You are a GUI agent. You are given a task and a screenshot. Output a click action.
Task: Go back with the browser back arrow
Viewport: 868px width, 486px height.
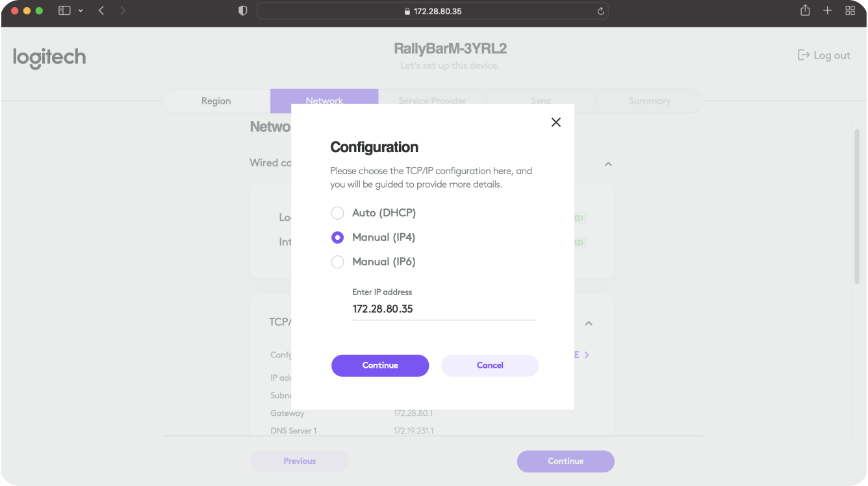pyautogui.click(x=101, y=11)
